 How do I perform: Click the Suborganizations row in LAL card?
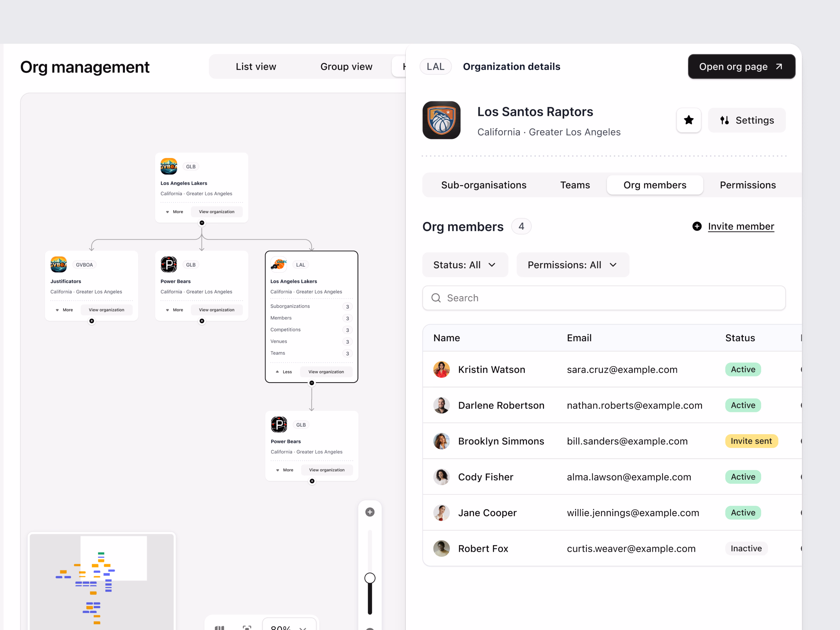tap(311, 306)
